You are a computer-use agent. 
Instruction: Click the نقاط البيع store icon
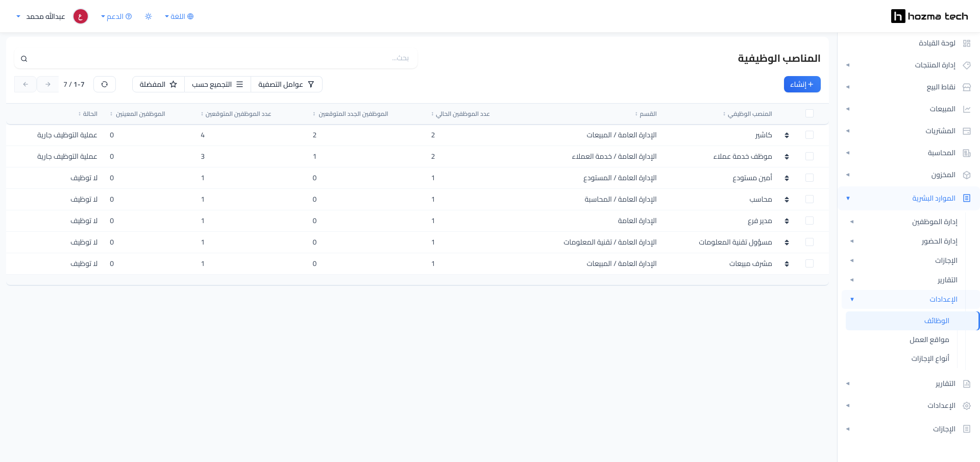966,87
